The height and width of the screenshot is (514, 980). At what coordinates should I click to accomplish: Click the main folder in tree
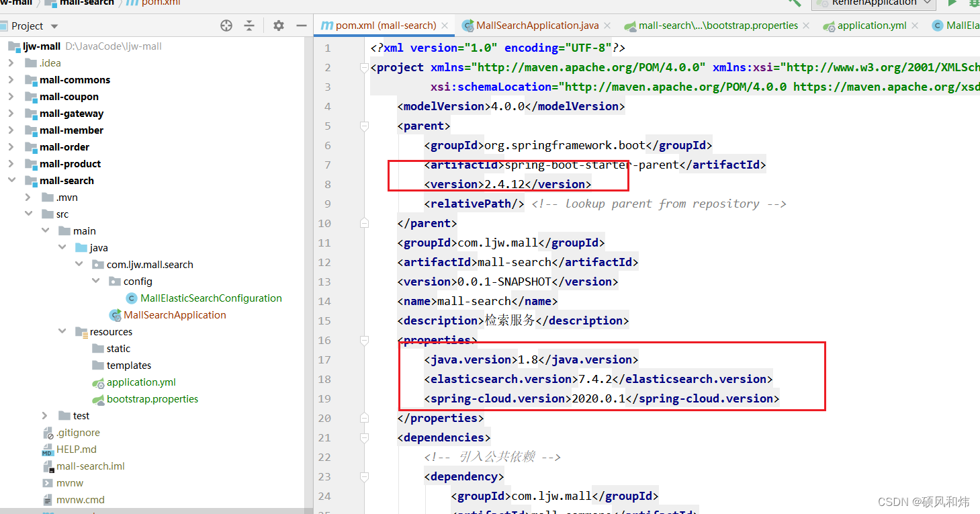(x=85, y=231)
